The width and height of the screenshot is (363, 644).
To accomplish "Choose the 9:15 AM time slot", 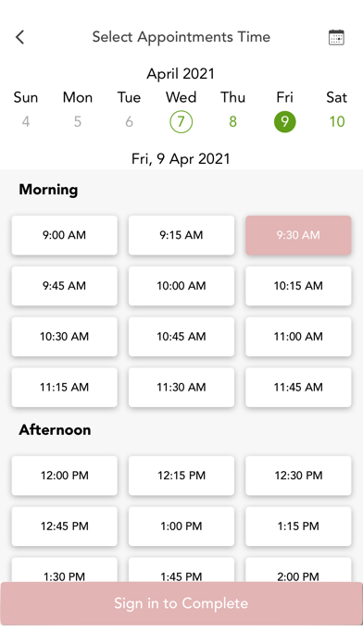I will 181,235.
